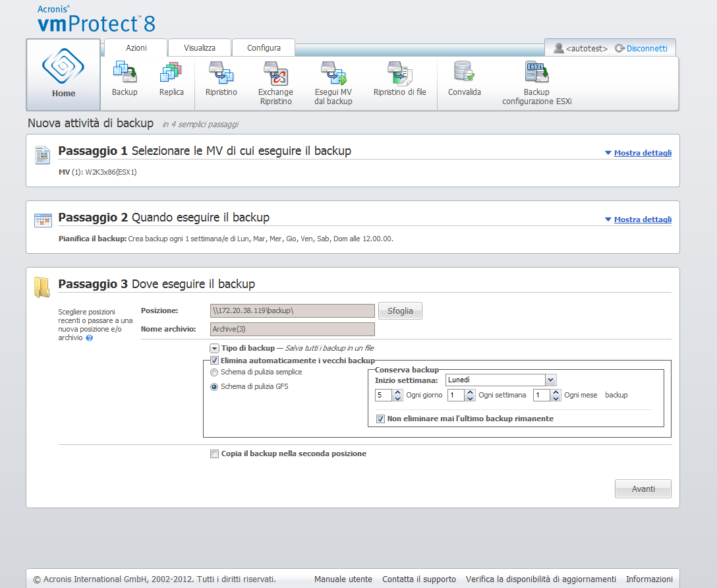The width and height of the screenshot is (717, 588).
Task: Go to the Home button
Action: (x=63, y=74)
